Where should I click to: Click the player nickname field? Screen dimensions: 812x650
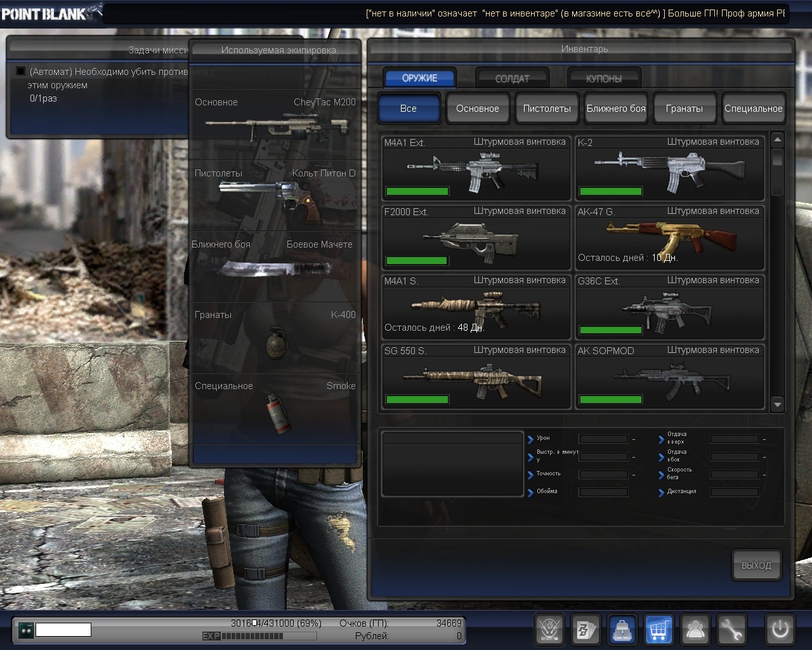pos(63,630)
